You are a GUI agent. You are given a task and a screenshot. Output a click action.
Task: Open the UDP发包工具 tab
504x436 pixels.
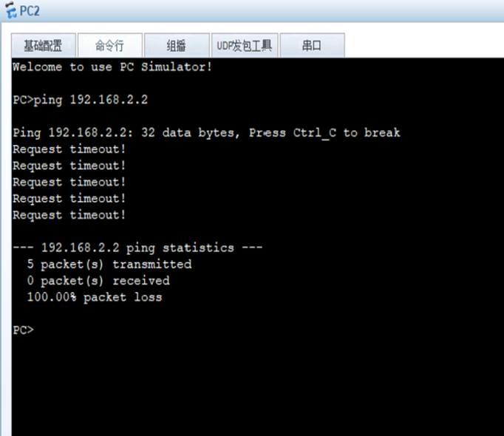pyautogui.click(x=244, y=46)
